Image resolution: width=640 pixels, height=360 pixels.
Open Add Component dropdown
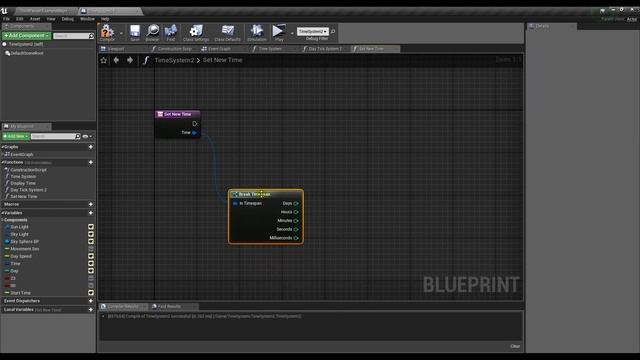(27, 36)
